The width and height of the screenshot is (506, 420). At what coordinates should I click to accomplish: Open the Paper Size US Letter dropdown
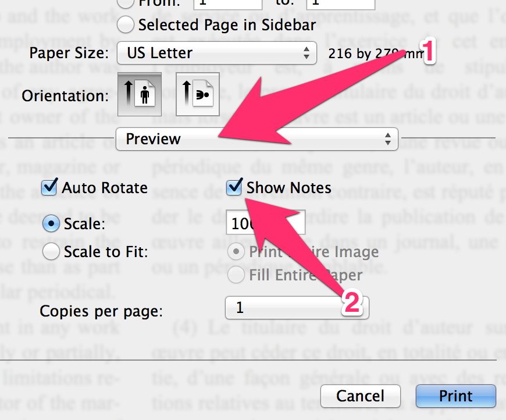point(216,54)
